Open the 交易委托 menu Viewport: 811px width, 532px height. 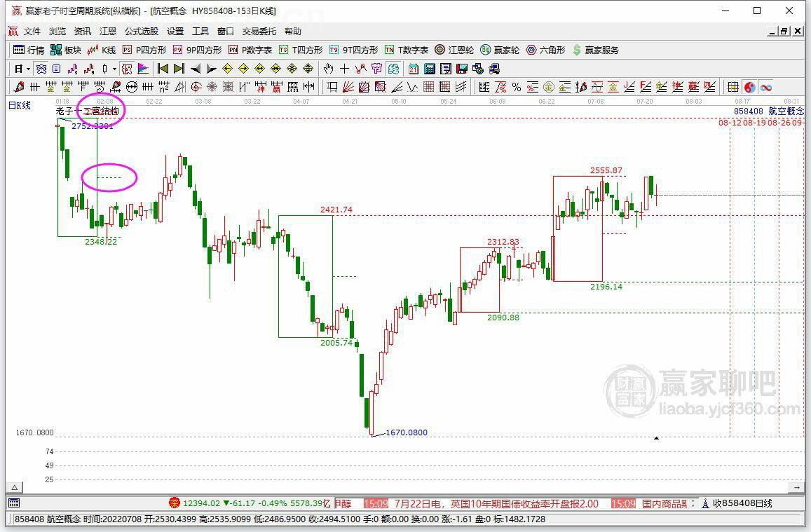pyautogui.click(x=259, y=31)
